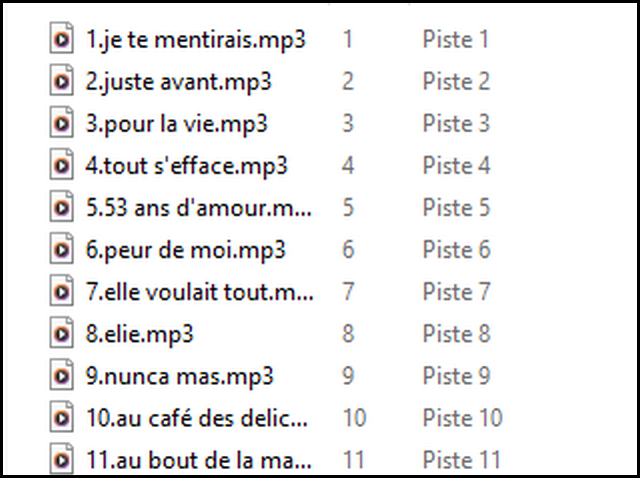Select the audio icon of 6.peur de moi.mp3
640x478 pixels.
tap(62, 250)
